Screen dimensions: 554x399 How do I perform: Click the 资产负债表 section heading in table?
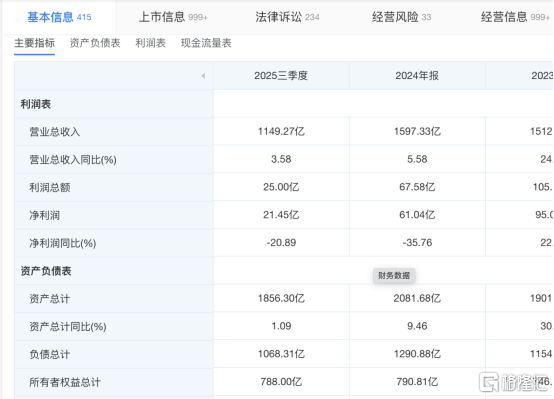46,271
